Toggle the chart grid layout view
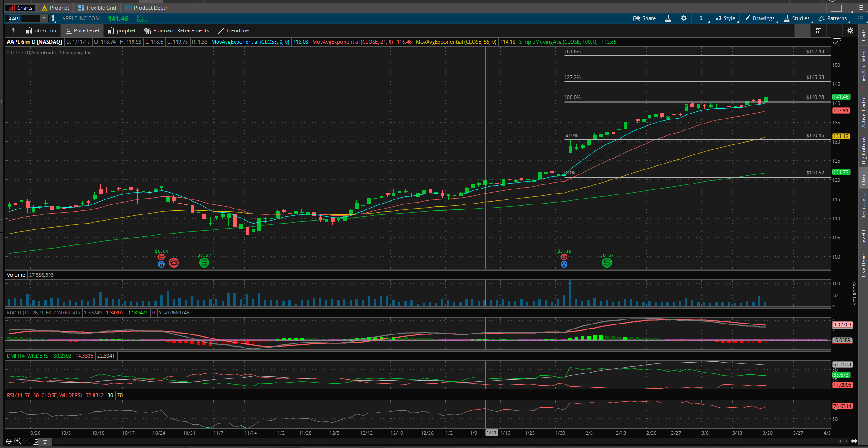Image resolution: width=868 pixels, height=448 pixels. click(x=819, y=30)
